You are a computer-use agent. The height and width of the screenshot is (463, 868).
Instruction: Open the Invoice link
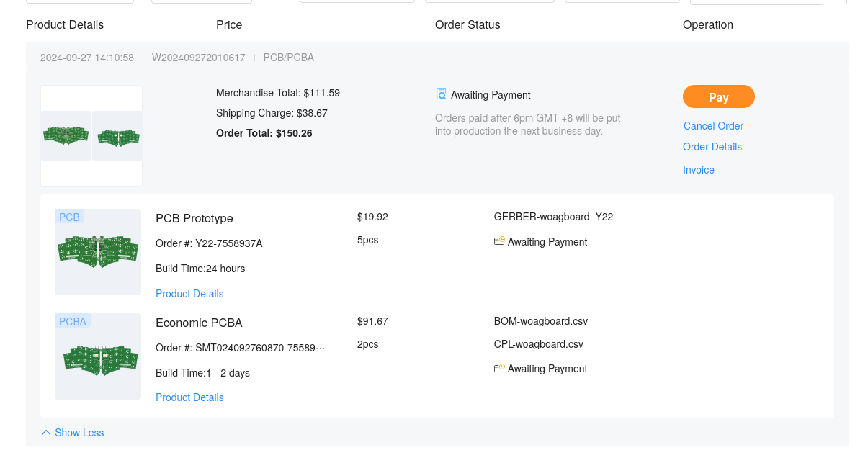[x=699, y=170]
